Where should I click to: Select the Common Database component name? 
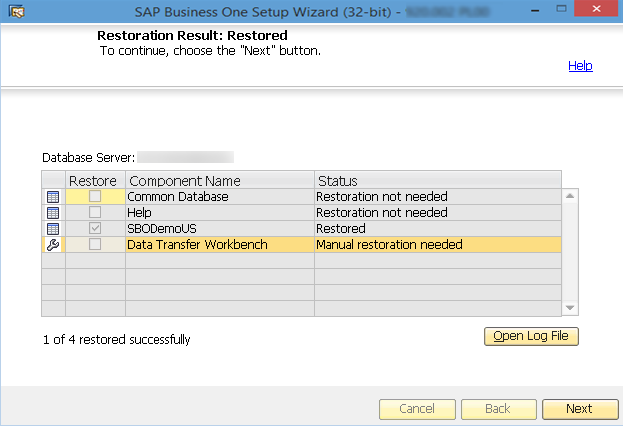[x=220, y=197]
